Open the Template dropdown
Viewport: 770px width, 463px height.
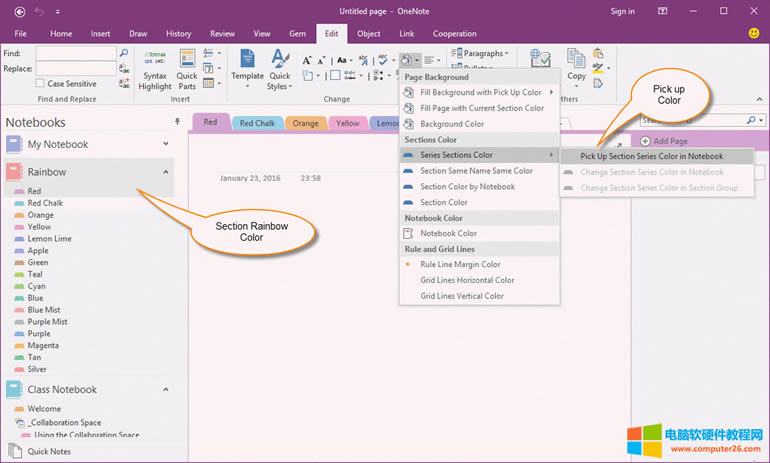[248, 66]
